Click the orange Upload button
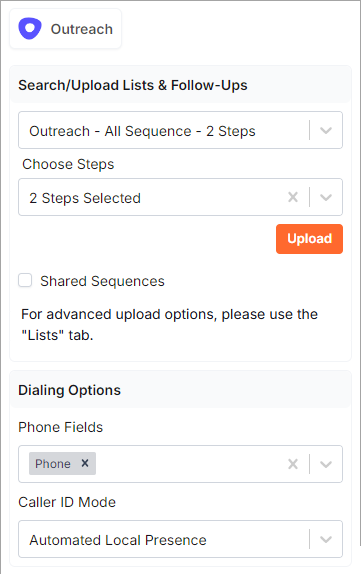 click(x=309, y=239)
